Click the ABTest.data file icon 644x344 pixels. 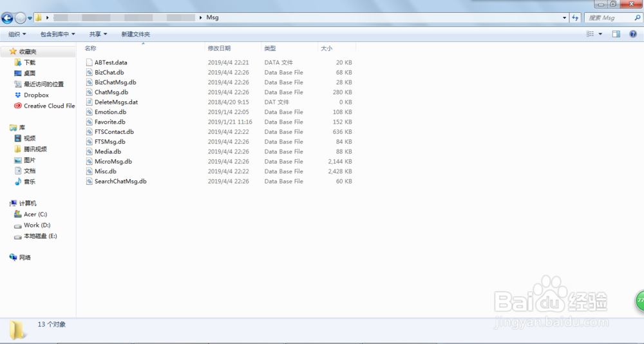(x=89, y=62)
